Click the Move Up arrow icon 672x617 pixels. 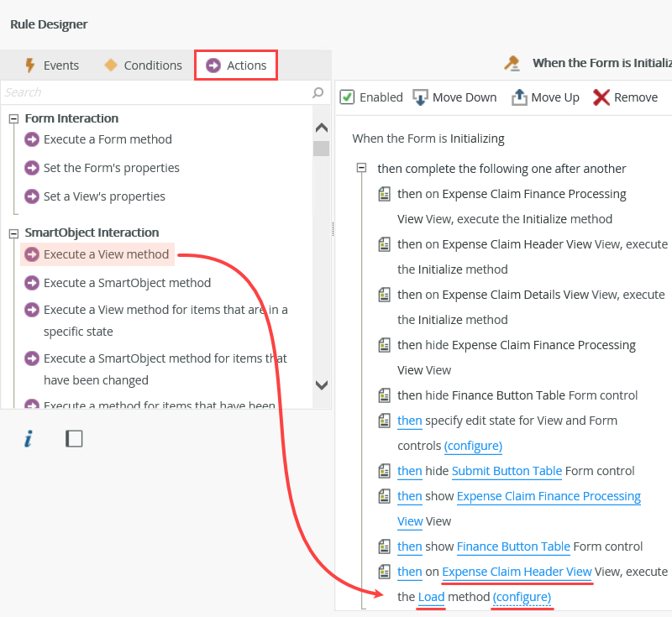pyautogui.click(x=518, y=97)
